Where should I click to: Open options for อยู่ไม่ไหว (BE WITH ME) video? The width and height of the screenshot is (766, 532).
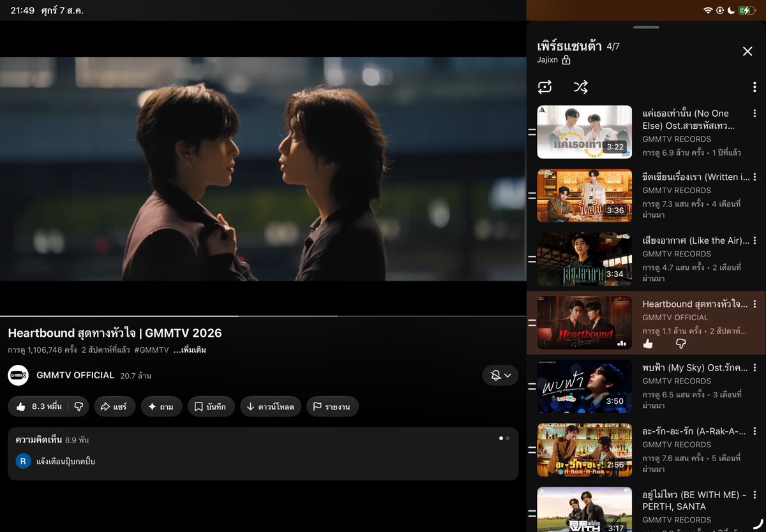755,496
